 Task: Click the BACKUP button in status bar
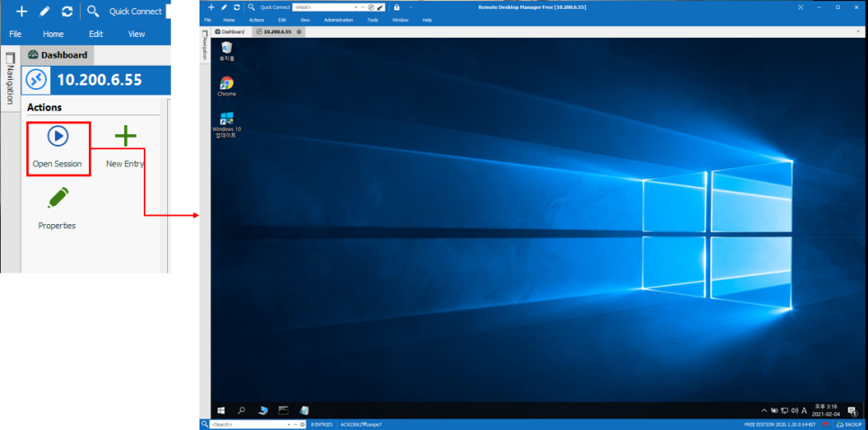tap(849, 425)
